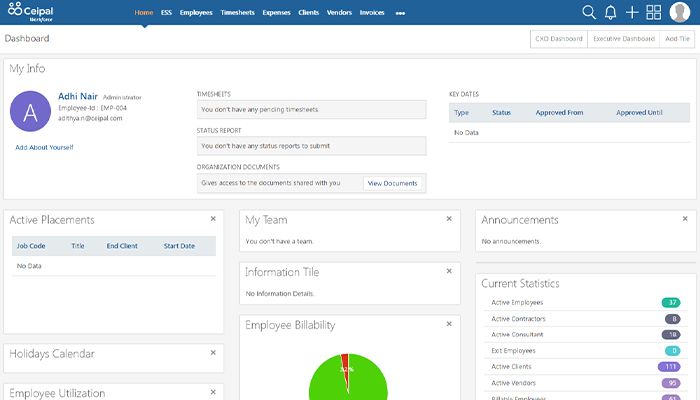
Task: Open the notifications bell
Action: 610,12
